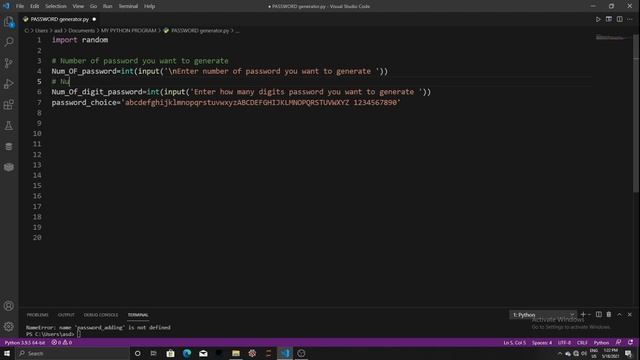This screenshot has width=640, height=360.
Task: Click the terminal prompt PS C:\Users\asd>
Action: pos(50,334)
